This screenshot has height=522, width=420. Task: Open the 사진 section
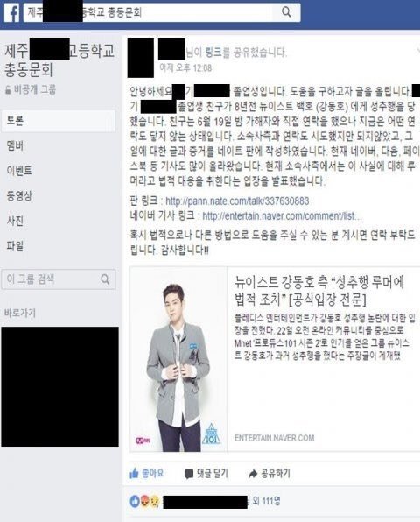(15, 221)
